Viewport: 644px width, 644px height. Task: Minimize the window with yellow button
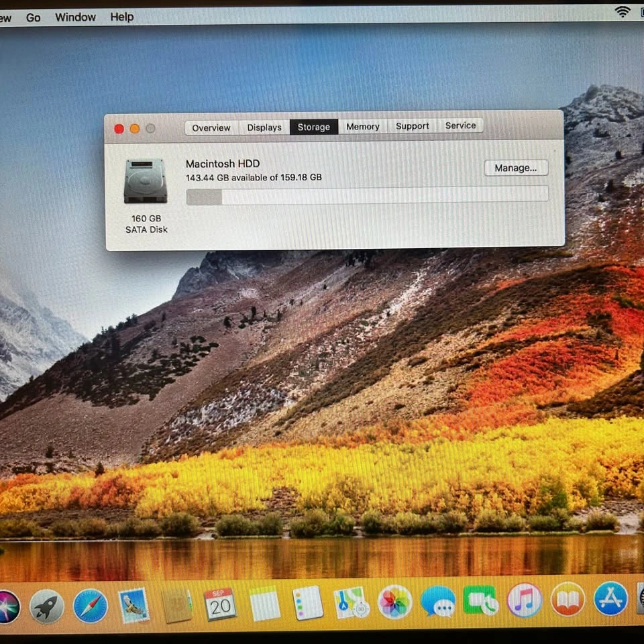click(x=135, y=129)
